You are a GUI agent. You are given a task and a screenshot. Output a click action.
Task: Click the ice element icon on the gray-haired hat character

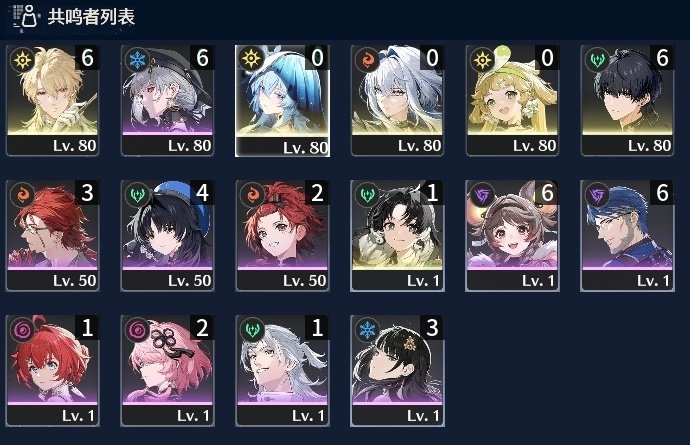(137, 59)
